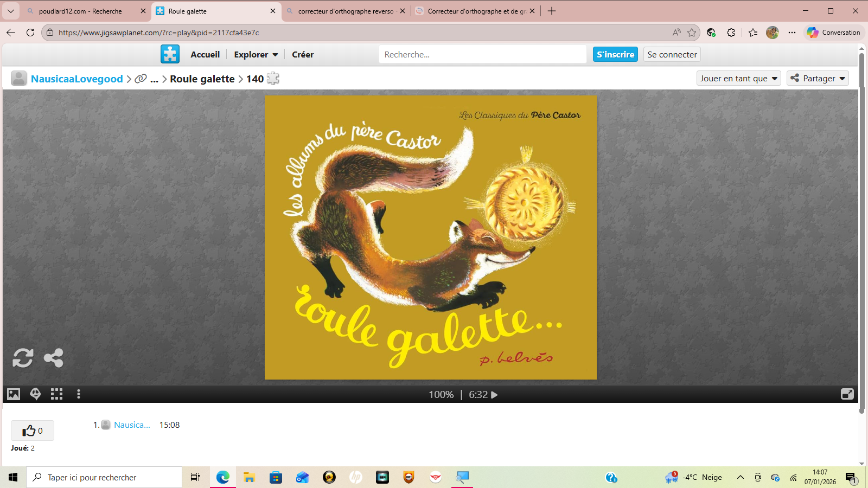The height and width of the screenshot is (488, 868).
Task: Open the NausicaaLovegood avatar in the breadcrumb
Action: (19, 79)
